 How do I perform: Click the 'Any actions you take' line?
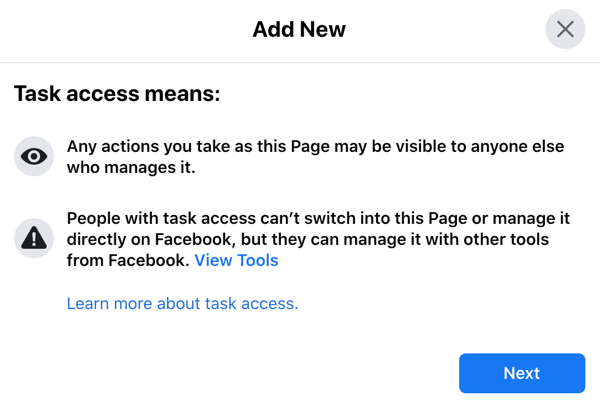315,146
